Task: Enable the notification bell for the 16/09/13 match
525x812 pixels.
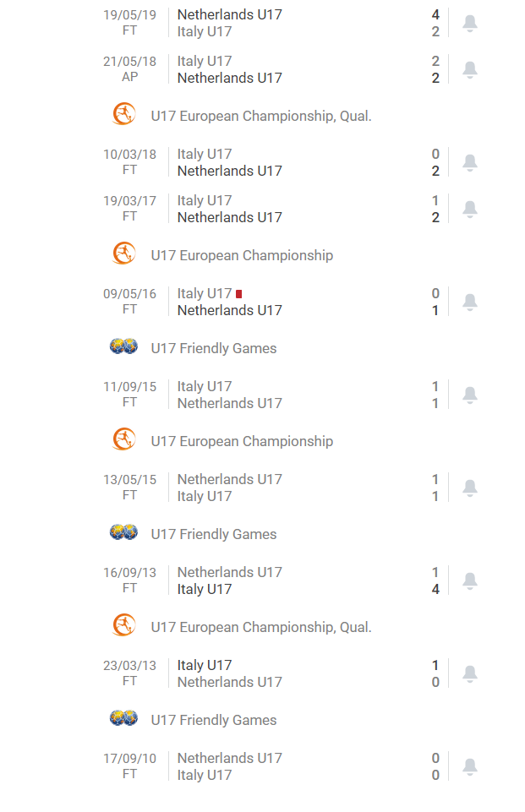Action: pos(470,580)
